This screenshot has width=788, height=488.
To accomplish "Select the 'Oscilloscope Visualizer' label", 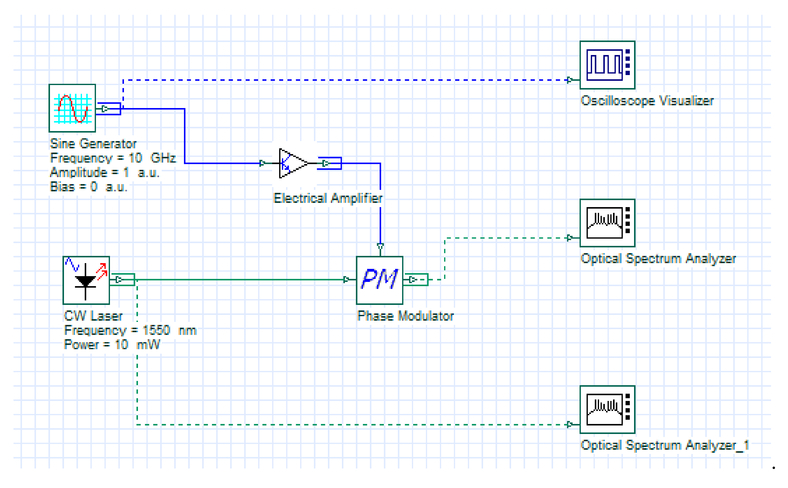I will 647,101.
